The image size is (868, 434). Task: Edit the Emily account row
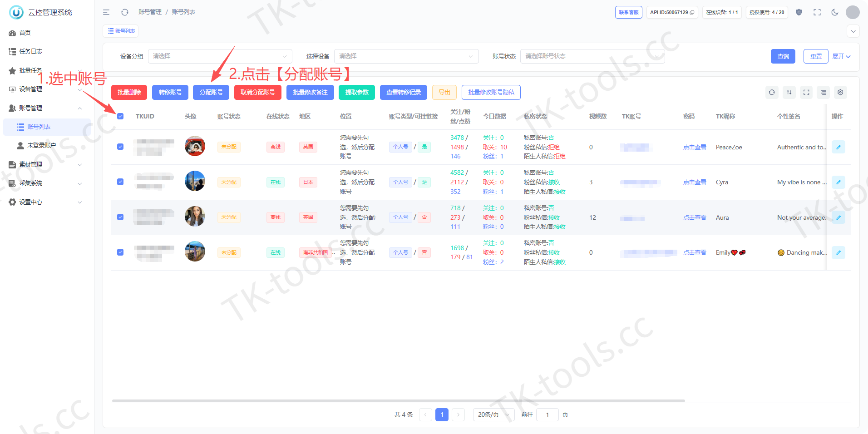pyautogui.click(x=838, y=252)
